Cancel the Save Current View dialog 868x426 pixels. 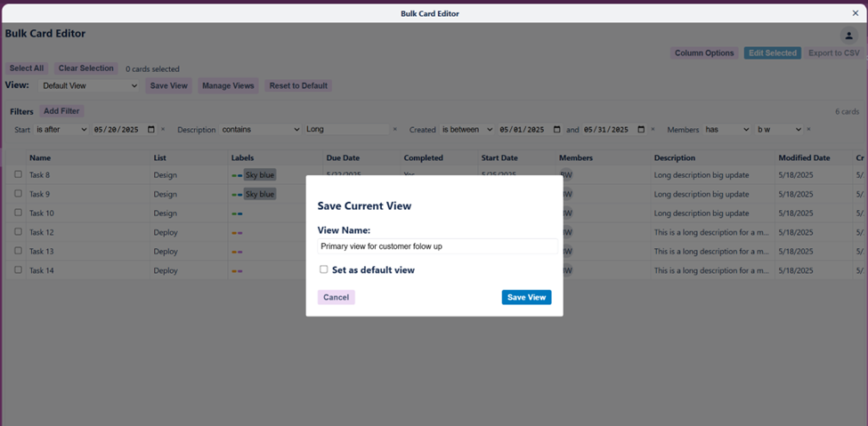336,297
